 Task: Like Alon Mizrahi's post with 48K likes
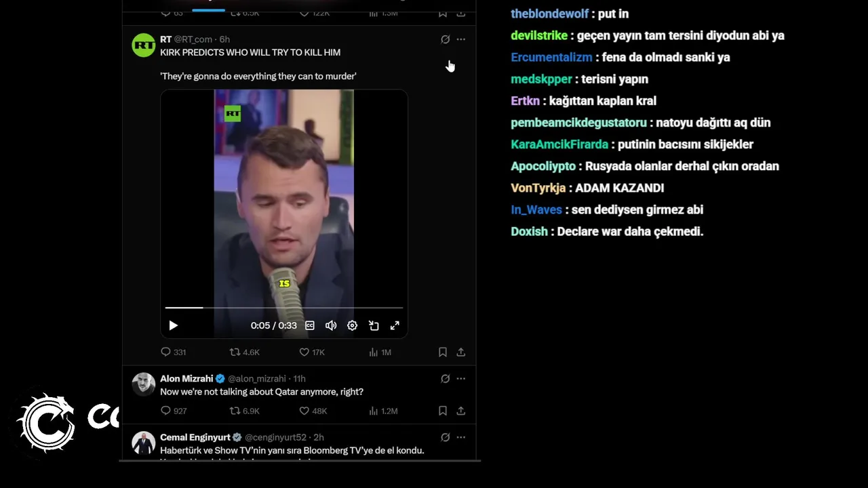click(313, 411)
